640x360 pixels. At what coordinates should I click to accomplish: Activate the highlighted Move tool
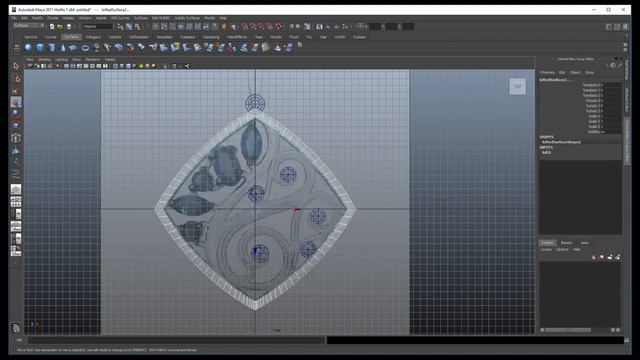coord(16,102)
